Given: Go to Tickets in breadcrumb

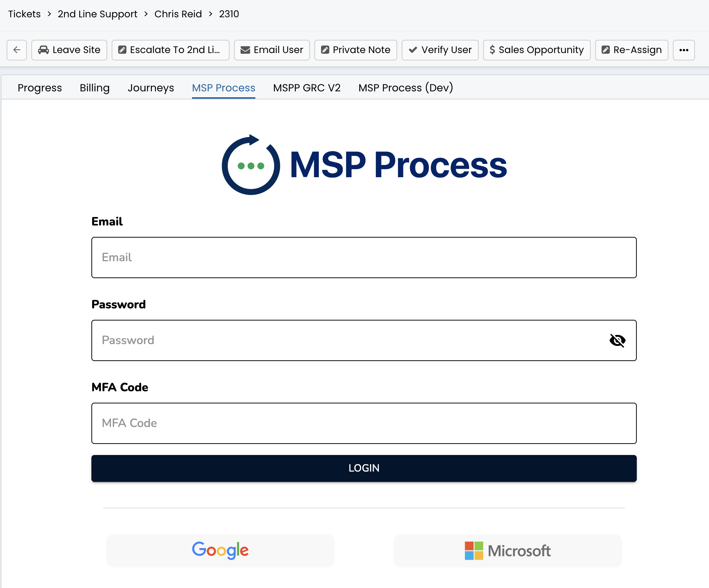Looking at the screenshot, I should (x=24, y=14).
